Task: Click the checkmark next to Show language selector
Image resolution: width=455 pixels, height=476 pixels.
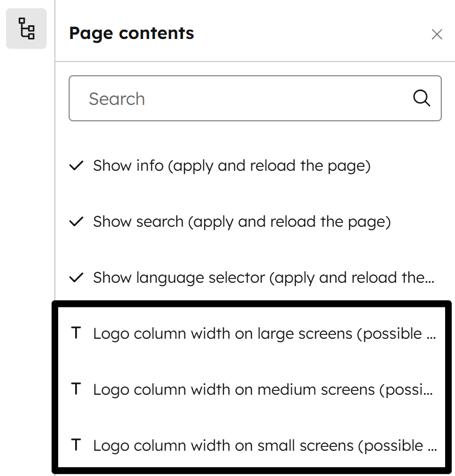Action: click(77, 277)
